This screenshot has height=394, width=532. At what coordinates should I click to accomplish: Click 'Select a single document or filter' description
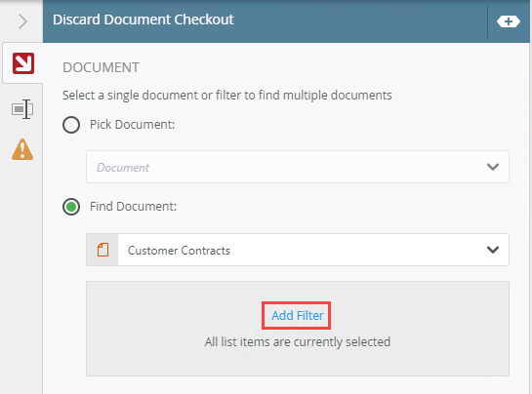(x=227, y=96)
